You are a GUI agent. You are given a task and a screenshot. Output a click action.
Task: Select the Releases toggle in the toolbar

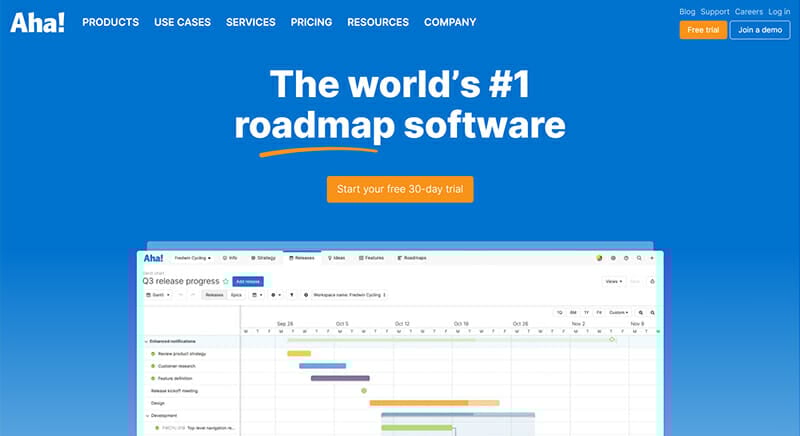pos(214,295)
